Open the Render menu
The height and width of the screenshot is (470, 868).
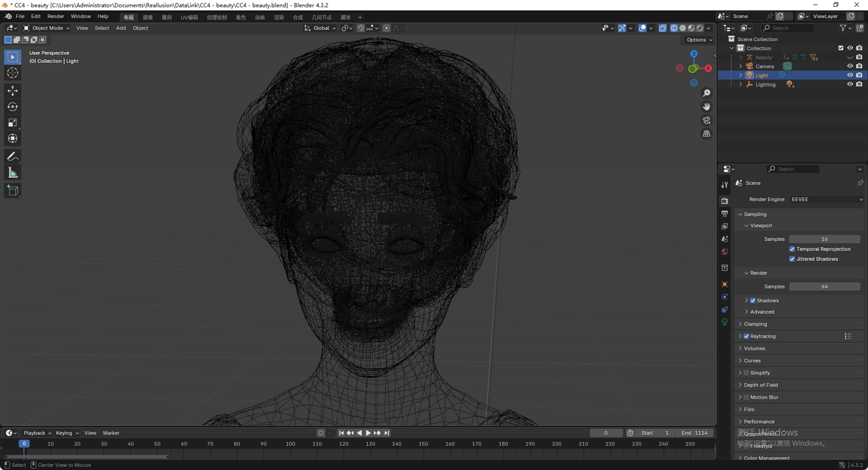click(56, 17)
